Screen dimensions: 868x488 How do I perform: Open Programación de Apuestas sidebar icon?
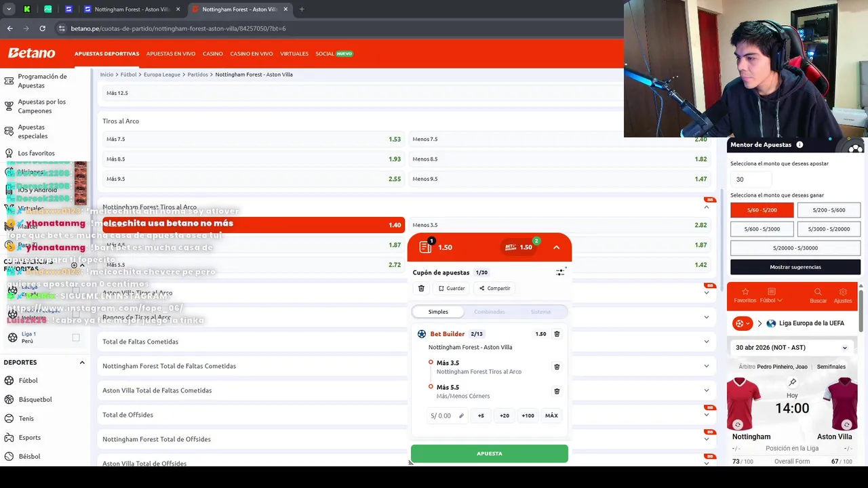click(9, 81)
